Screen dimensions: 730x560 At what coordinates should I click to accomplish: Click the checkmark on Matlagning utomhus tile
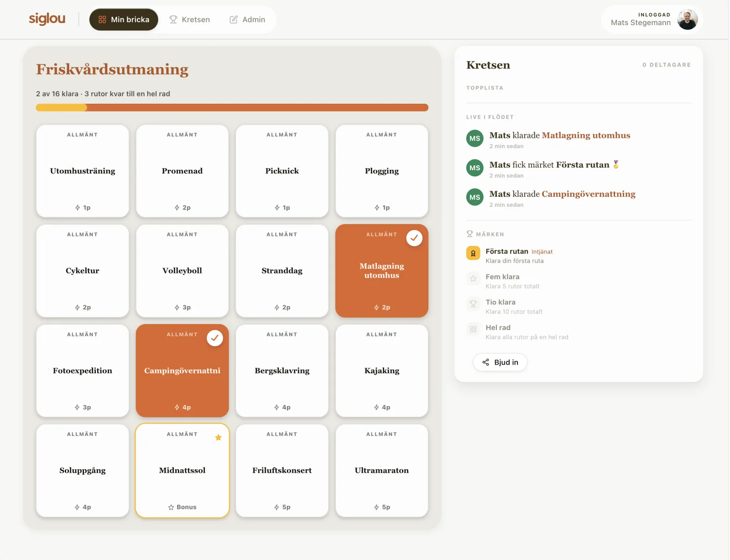click(414, 238)
